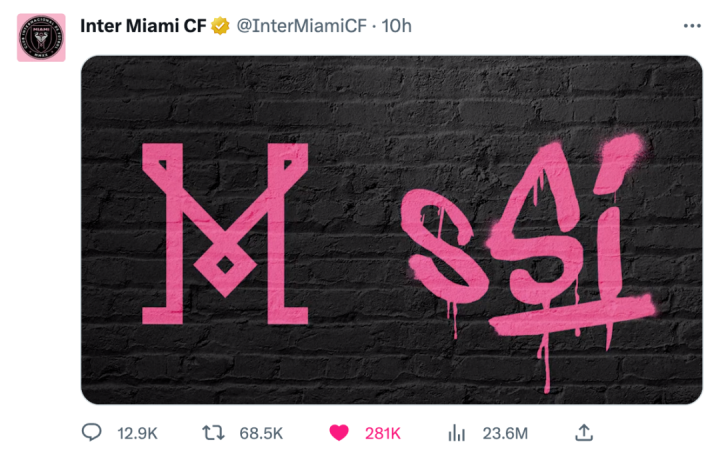This screenshot has height=454, width=720.
Task: Open the view analytics bar chart icon
Action: pos(457,433)
